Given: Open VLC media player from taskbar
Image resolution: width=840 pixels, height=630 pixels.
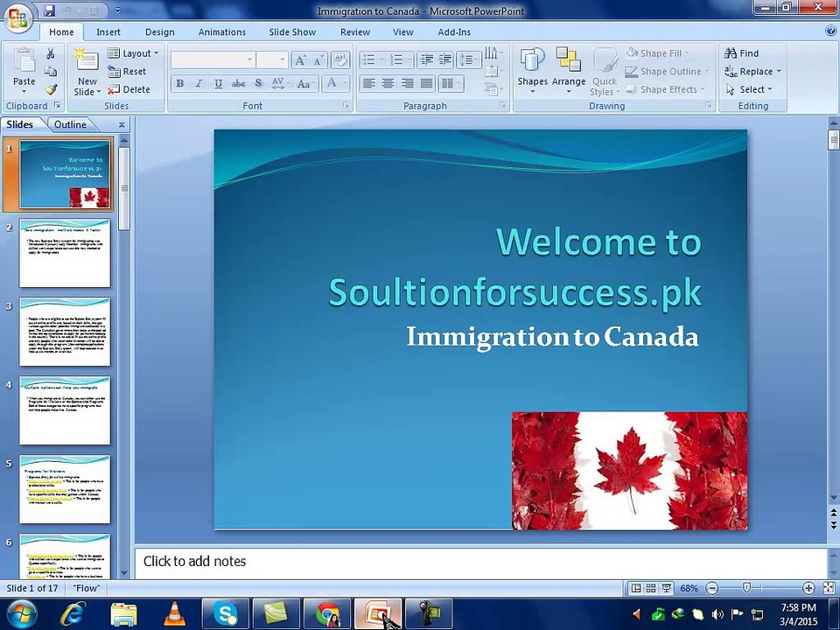Looking at the screenshot, I should pos(175,614).
